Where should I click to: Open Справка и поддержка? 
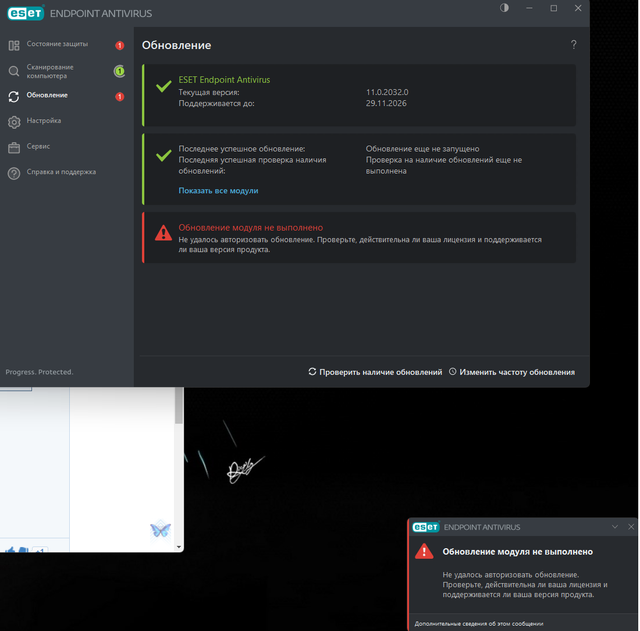point(61,172)
